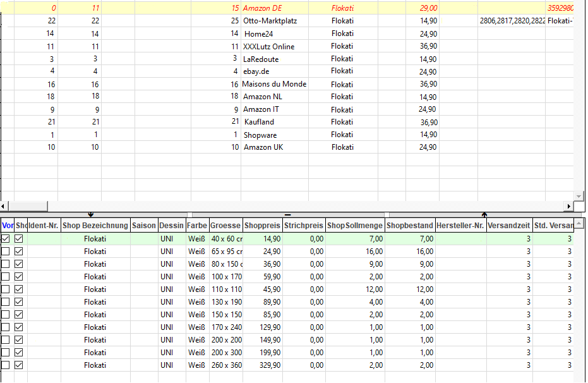This screenshot has height=383, width=588.
Task: Click the up arrow on the splitter bar
Action: click(484, 215)
